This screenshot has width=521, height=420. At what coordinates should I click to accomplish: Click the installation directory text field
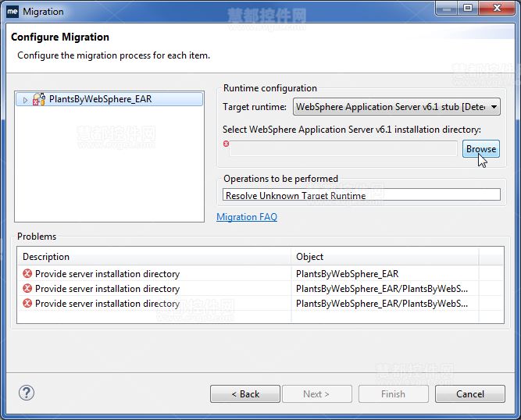pyautogui.click(x=343, y=148)
